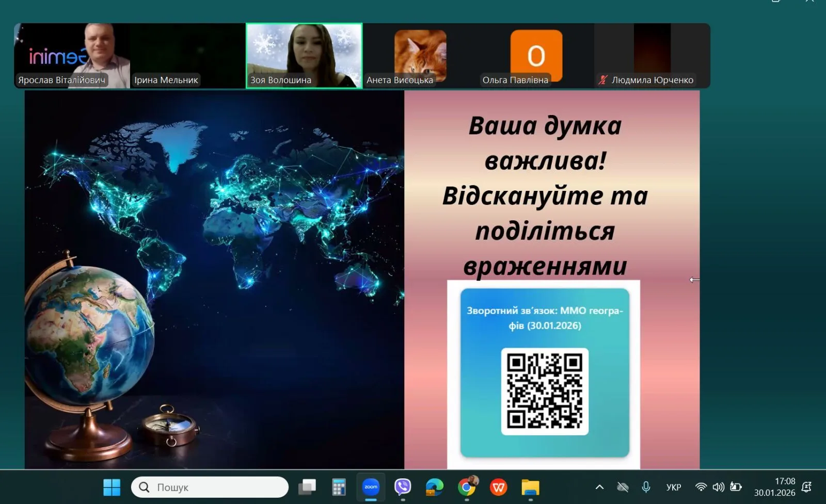Click the 'Зворотний зв'язок: ММО географів' card title

click(x=545, y=318)
